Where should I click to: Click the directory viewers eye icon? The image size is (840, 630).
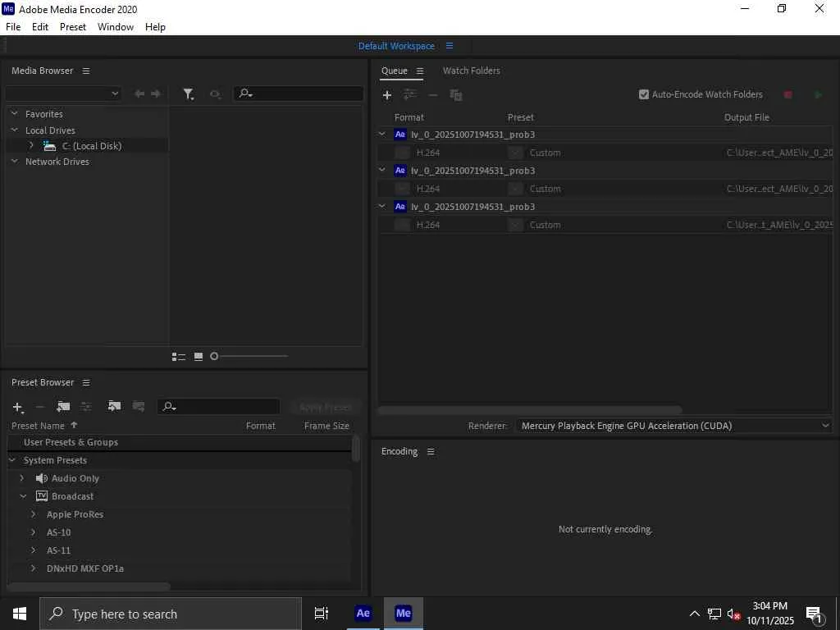point(216,94)
